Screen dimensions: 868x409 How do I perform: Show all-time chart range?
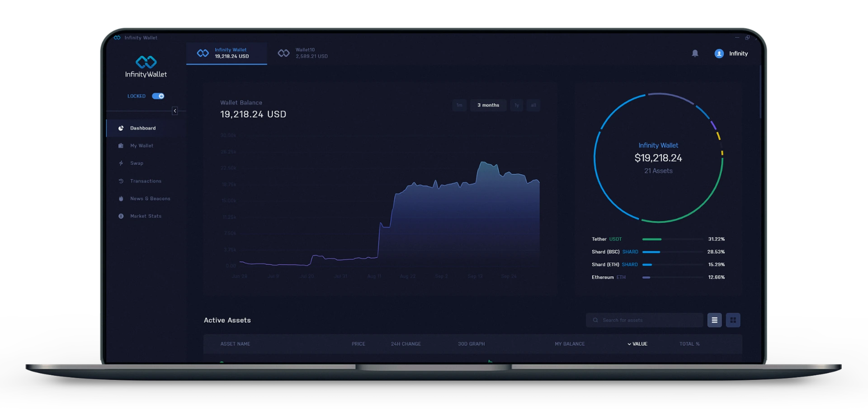click(533, 105)
